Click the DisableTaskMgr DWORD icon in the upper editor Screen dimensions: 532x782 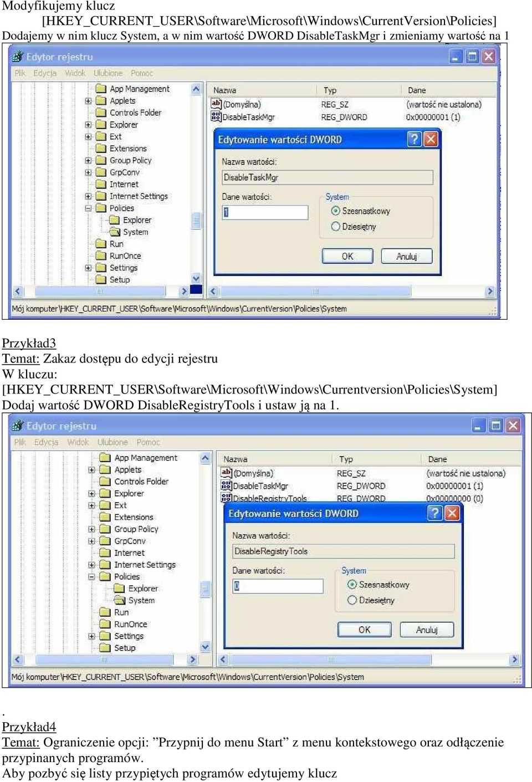pos(216,116)
